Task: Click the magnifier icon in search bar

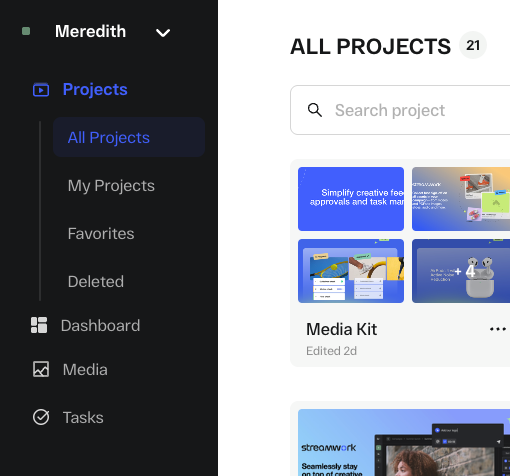Action: [x=315, y=110]
